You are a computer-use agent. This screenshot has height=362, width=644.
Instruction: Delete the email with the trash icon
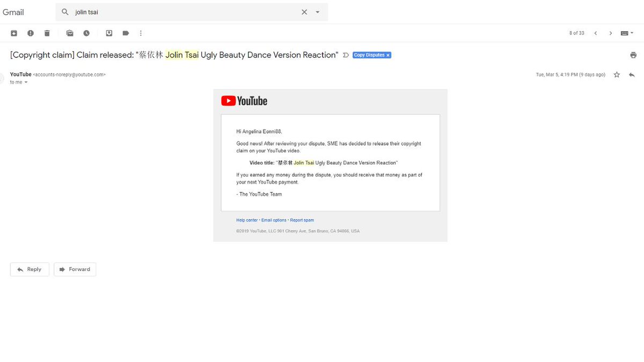pyautogui.click(x=47, y=33)
